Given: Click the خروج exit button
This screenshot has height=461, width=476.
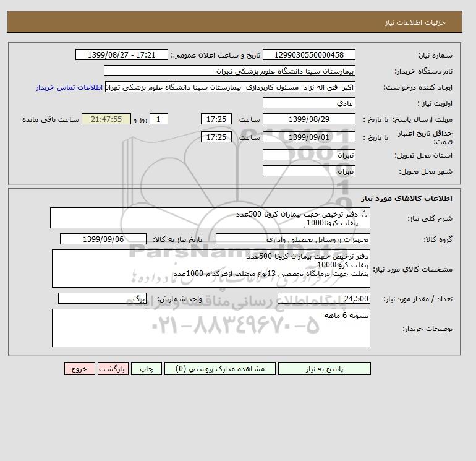Looking at the screenshot, I should click(x=80, y=369).
